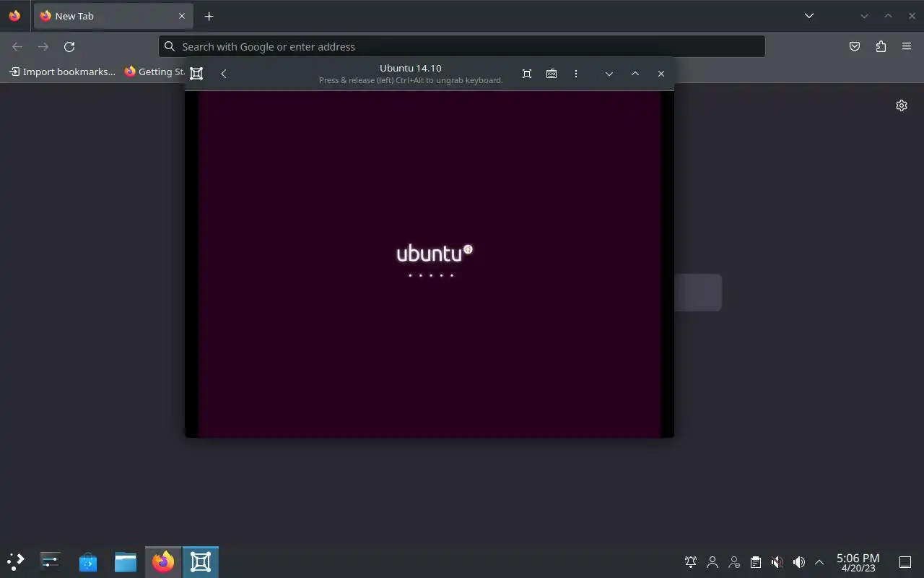Go back to Boxes overview with back arrow

coord(224,74)
